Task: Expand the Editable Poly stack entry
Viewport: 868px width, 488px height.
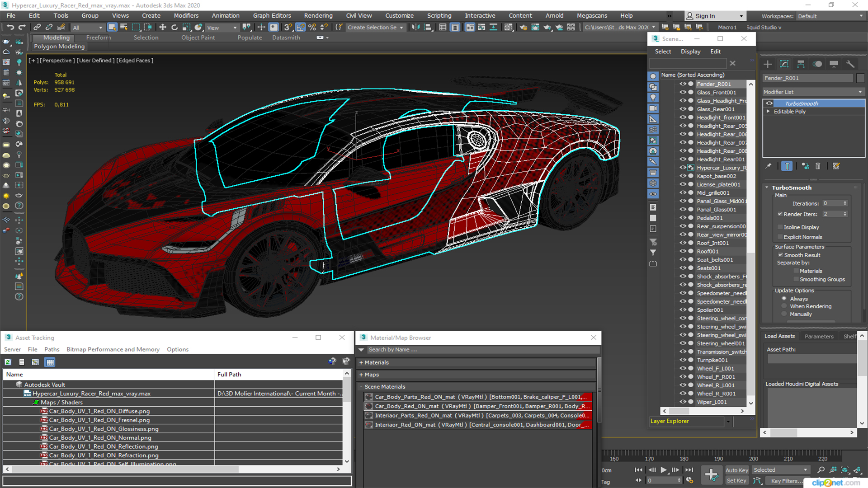Action: tap(768, 112)
